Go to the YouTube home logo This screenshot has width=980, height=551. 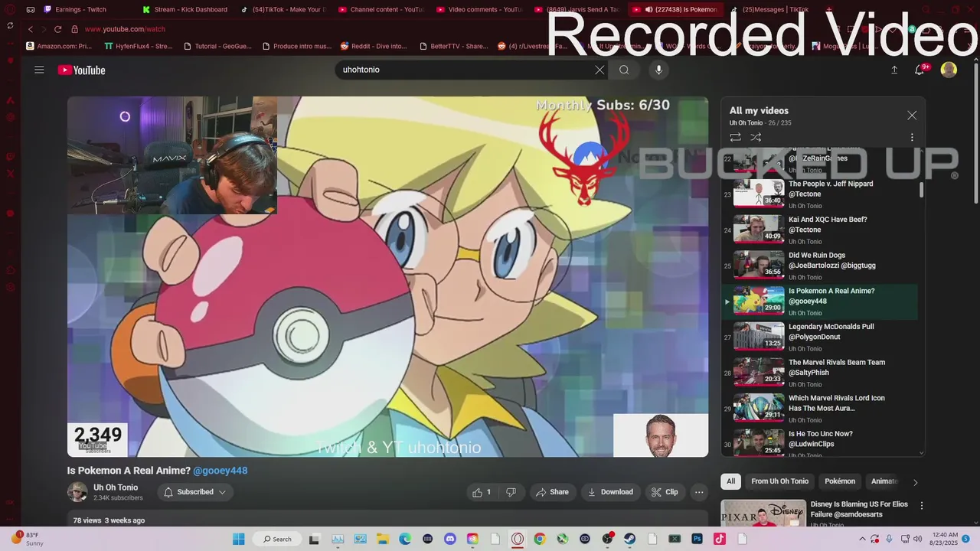tap(81, 70)
